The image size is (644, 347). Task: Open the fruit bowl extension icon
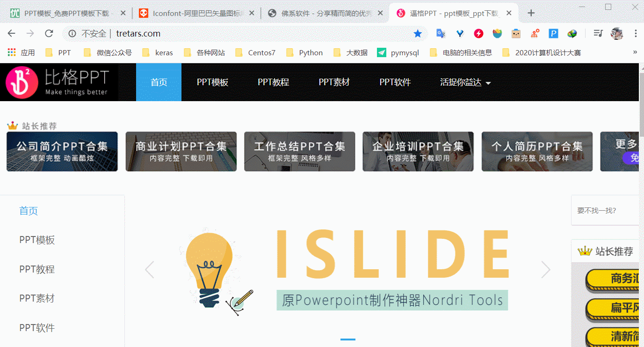click(497, 33)
